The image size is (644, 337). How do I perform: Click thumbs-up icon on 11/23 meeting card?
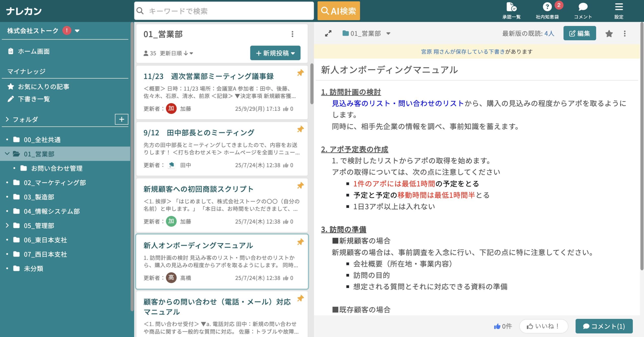[286, 109]
